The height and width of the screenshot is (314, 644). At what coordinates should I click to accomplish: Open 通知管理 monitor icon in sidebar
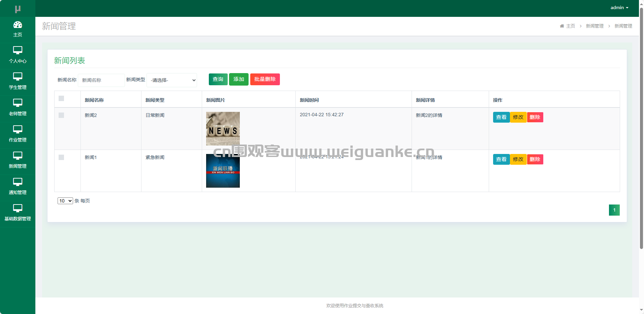[18, 182]
